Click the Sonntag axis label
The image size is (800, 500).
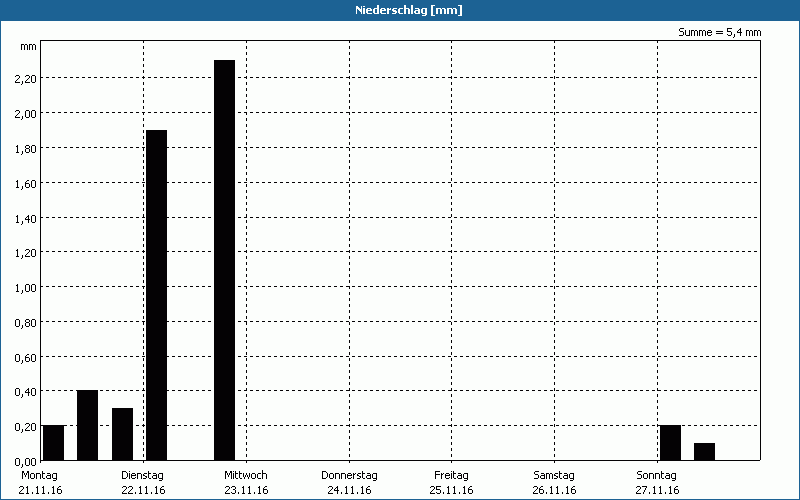pos(656,475)
